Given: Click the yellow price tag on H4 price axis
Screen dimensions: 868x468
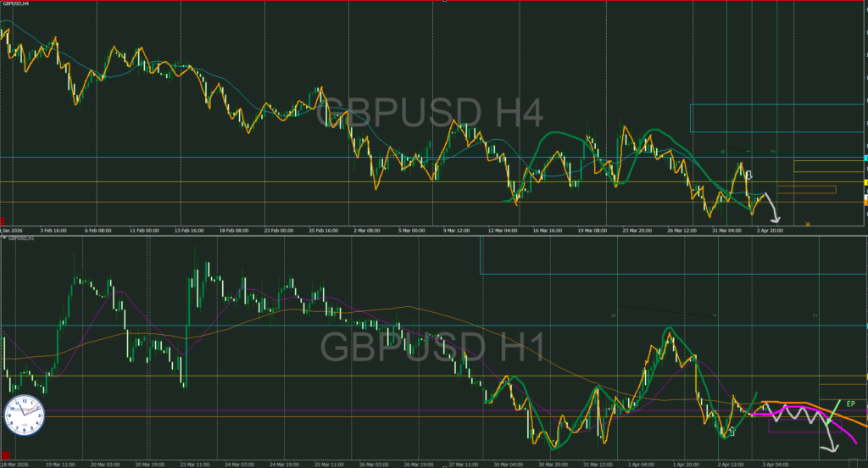Looking at the screenshot, I should pyautogui.click(x=865, y=182).
